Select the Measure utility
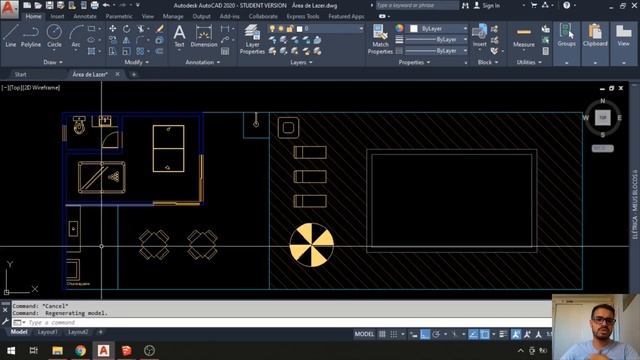The height and width of the screenshot is (360, 640). 524,37
